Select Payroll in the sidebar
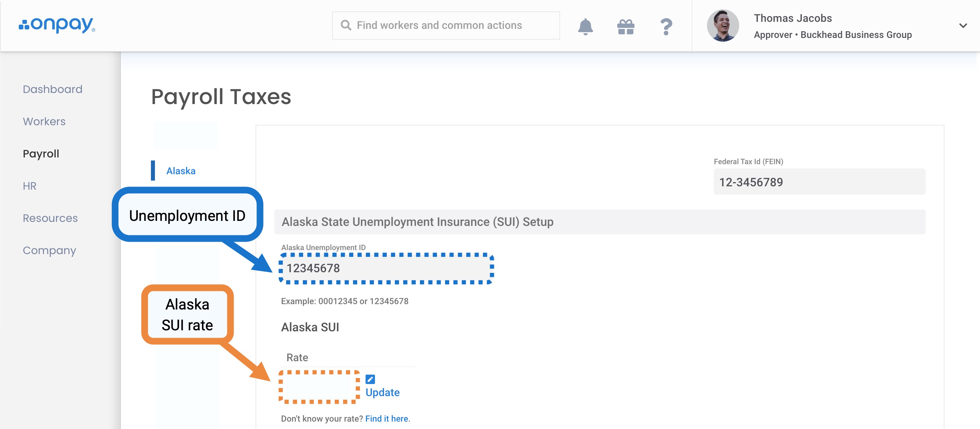The width and height of the screenshot is (980, 429). coord(41,154)
